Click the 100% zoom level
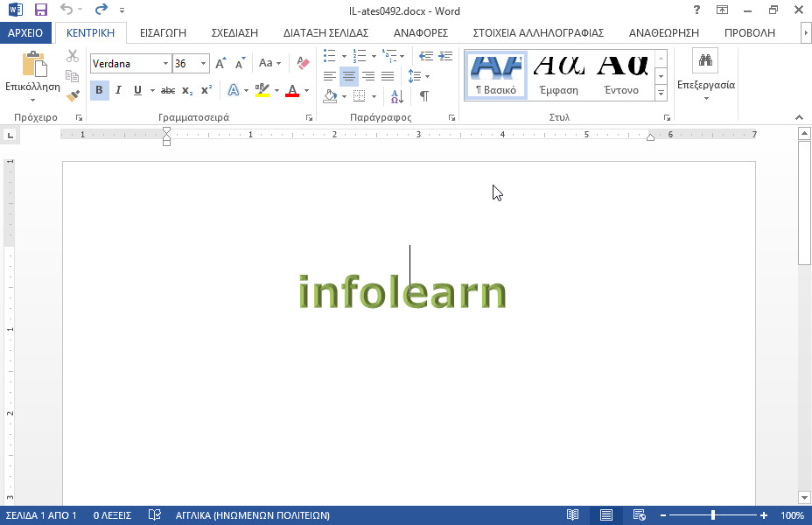This screenshot has height=525, width=812. coord(793,515)
